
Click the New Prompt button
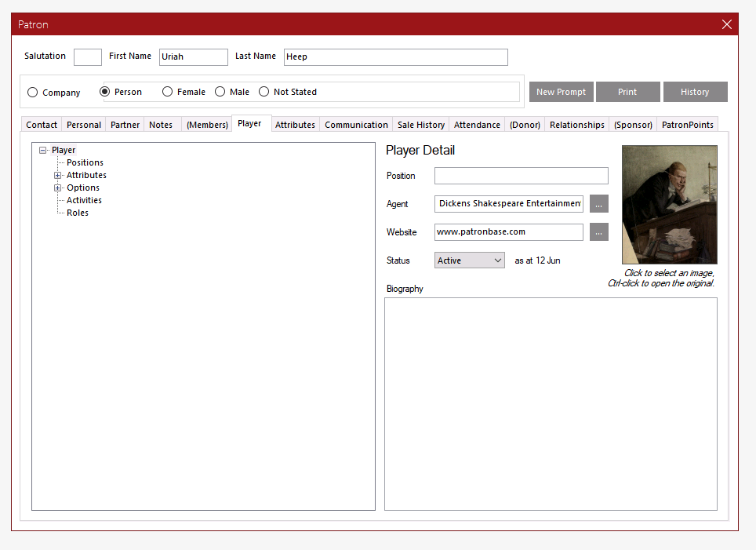point(562,92)
